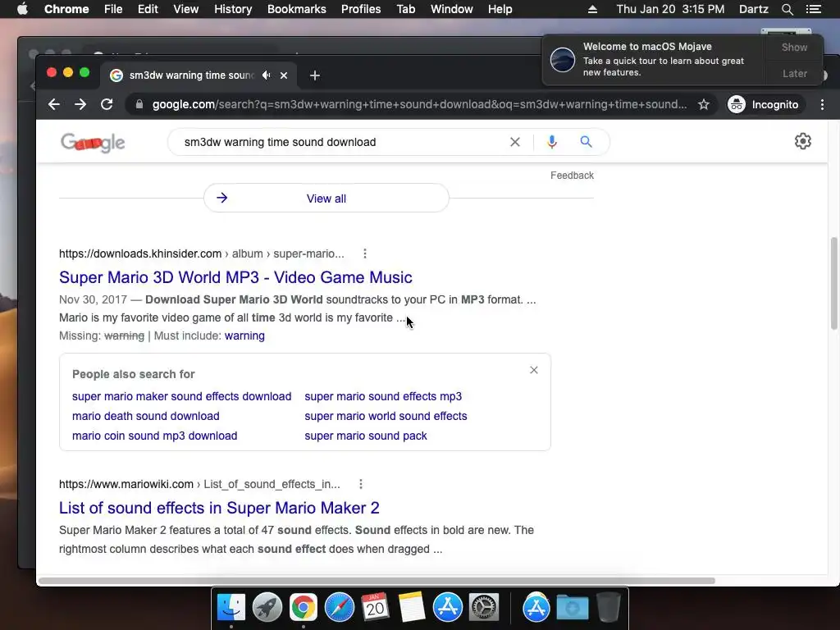Open Launchpad from the Dock
Image resolution: width=840 pixels, height=630 pixels.
tap(267, 608)
